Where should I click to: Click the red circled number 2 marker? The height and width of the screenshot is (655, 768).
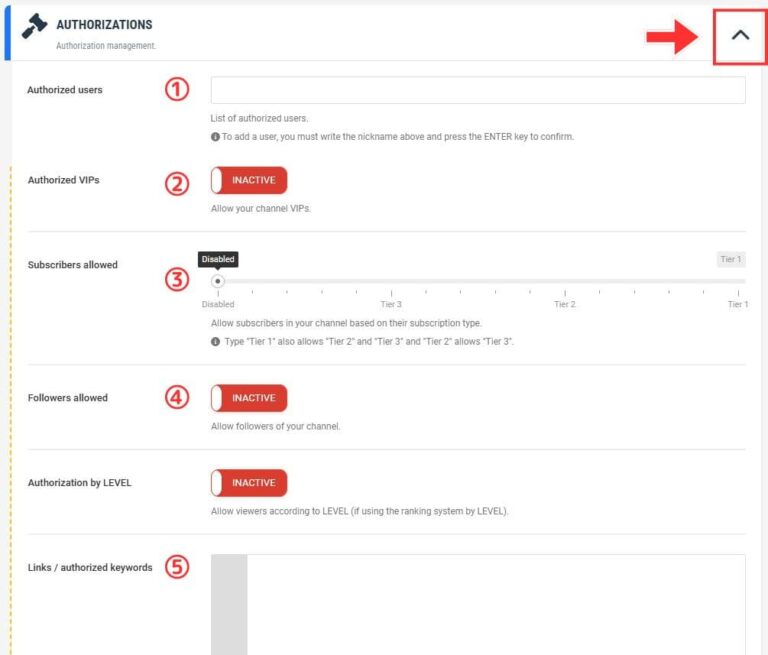click(176, 182)
